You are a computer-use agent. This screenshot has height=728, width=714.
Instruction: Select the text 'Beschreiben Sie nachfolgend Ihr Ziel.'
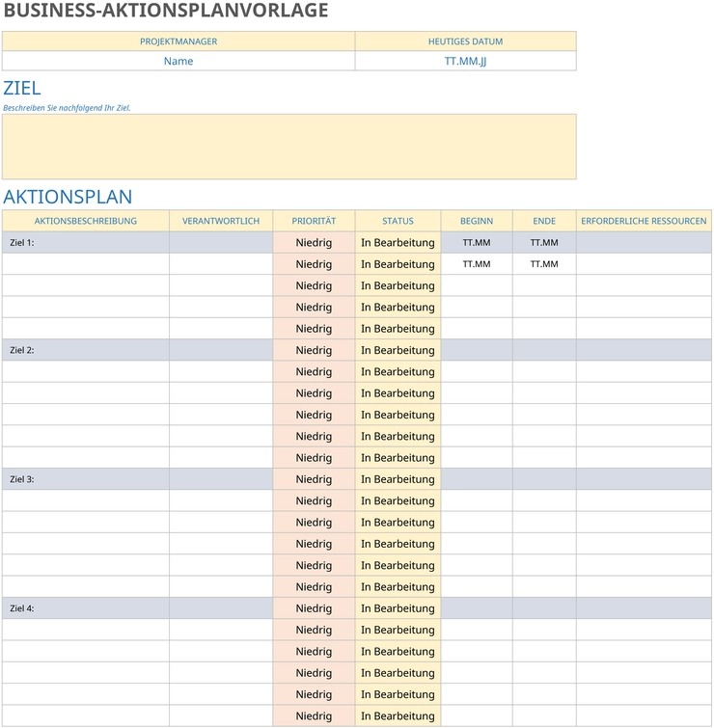click(67, 108)
